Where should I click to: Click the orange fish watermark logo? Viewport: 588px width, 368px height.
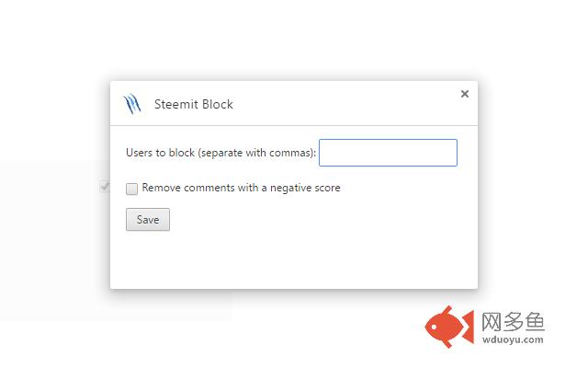pyautogui.click(x=449, y=327)
